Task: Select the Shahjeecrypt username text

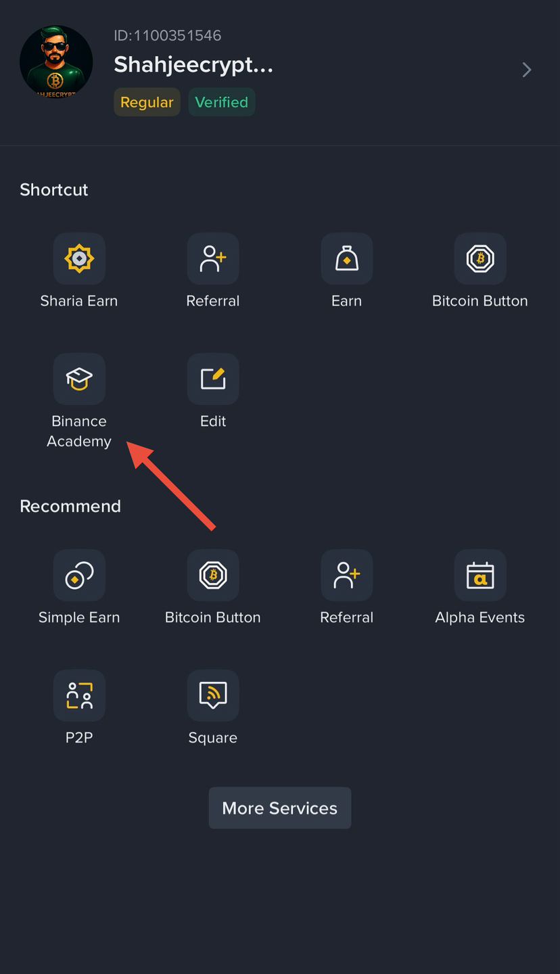Action: click(x=193, y=64)
